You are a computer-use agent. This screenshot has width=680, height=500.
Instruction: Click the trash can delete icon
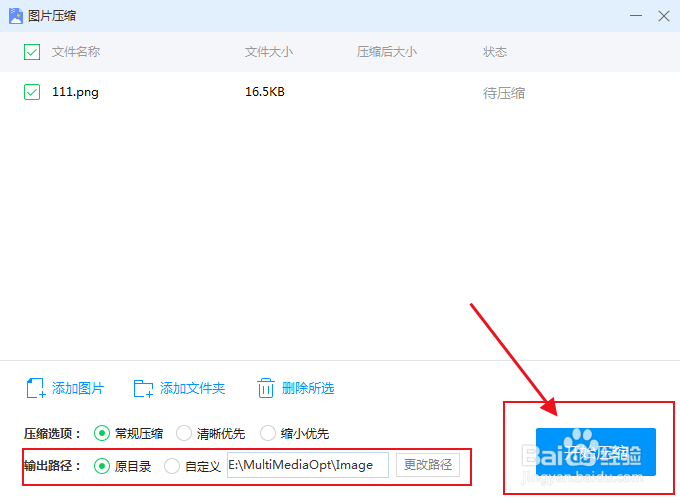(x=265, y=388)
